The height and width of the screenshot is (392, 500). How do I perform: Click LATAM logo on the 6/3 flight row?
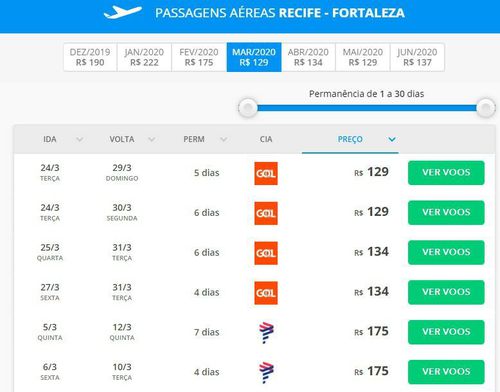[x=266, y=372]
